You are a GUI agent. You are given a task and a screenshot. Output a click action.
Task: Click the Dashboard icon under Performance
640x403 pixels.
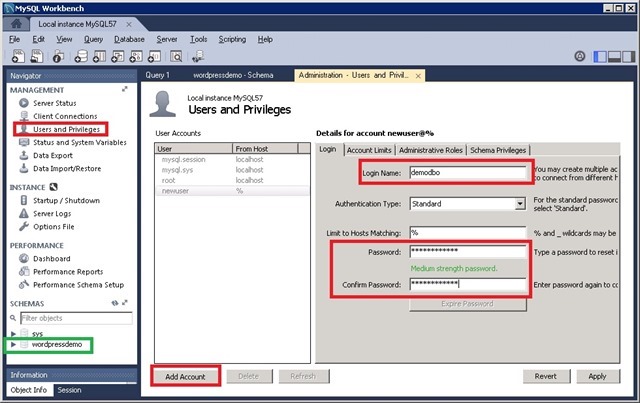pos(24,258)
